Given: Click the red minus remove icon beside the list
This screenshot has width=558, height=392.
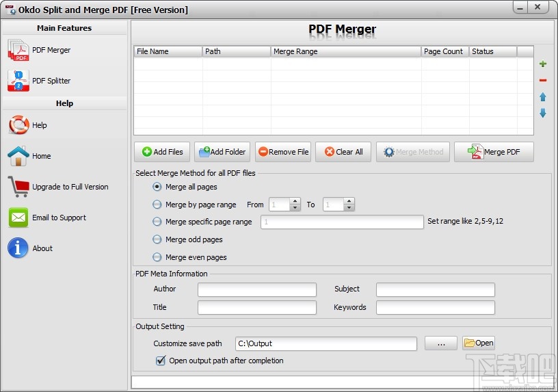Looking at the screenshot, I should [x=543, y=81].
